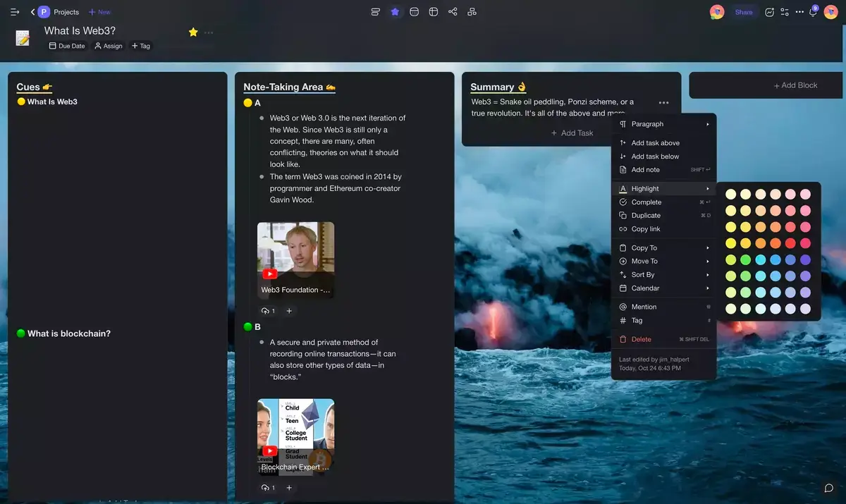Click the hierarchy view icon in top toolbar
This screenshot has height=504, width=846.
click(x=472, y=12)
